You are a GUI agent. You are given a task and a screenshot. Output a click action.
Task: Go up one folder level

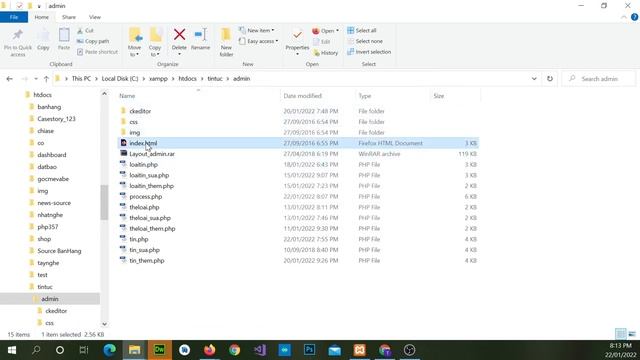click(x=46, y=79)
